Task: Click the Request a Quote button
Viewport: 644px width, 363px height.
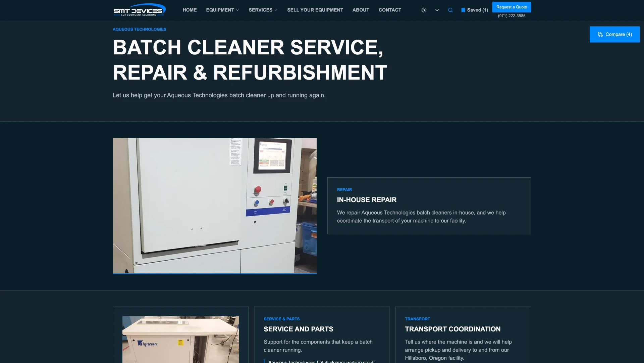Action: 512,7
